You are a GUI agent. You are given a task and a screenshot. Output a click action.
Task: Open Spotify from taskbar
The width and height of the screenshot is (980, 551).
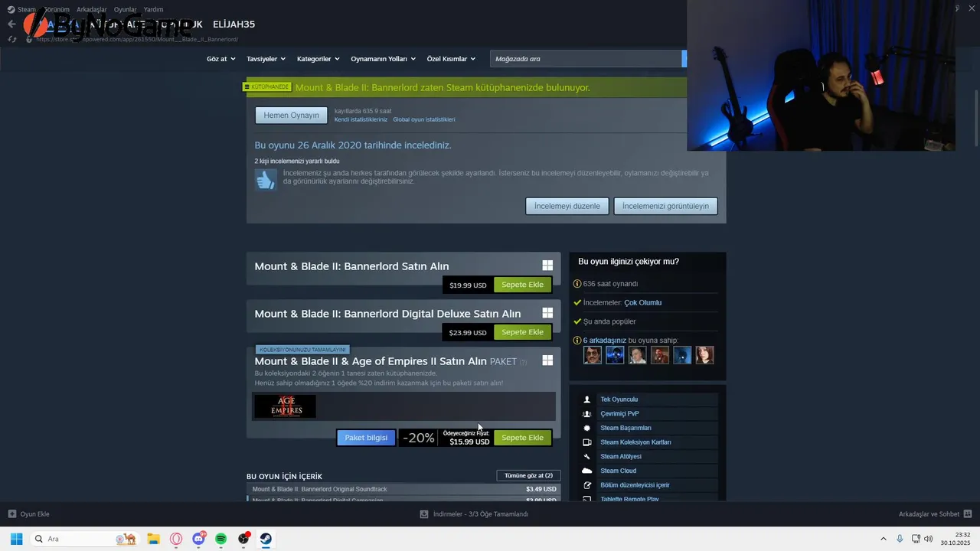click(221, 539)
